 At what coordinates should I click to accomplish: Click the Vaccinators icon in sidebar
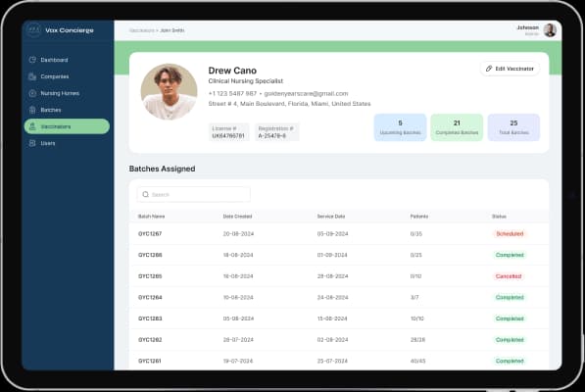pyautogui.click(x=32, y=126)
